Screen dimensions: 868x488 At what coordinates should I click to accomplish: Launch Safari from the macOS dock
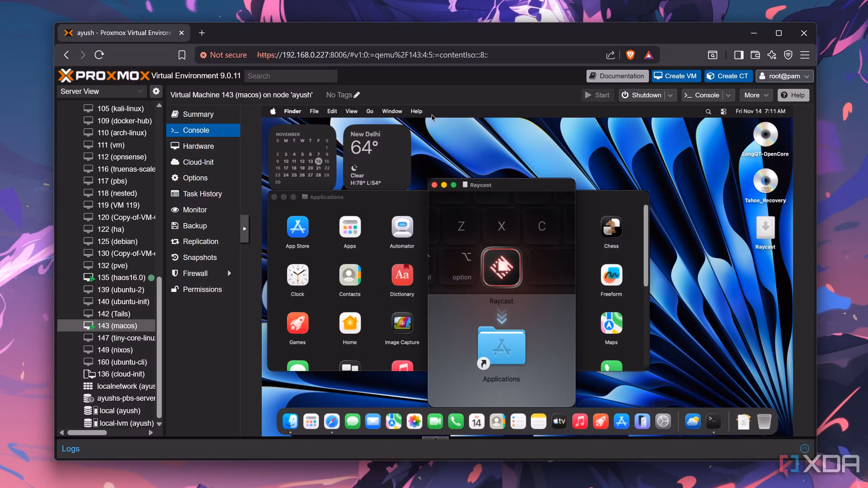(332, 421)
